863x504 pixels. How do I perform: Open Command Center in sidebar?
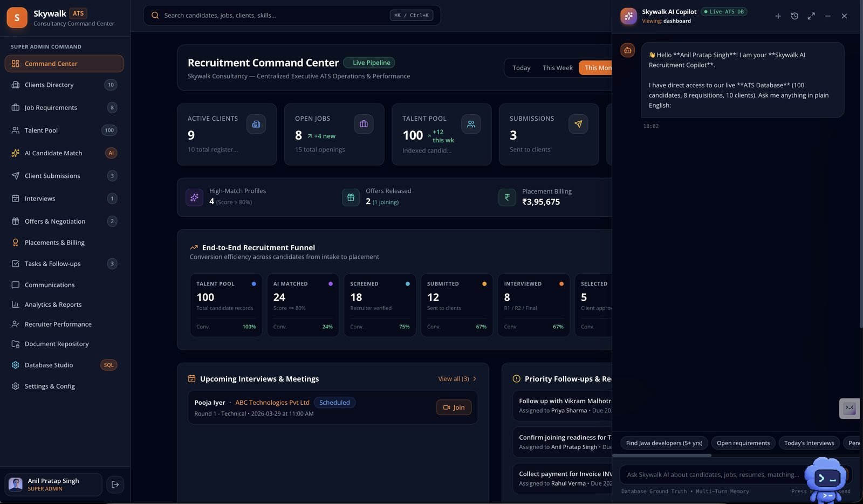64,64
